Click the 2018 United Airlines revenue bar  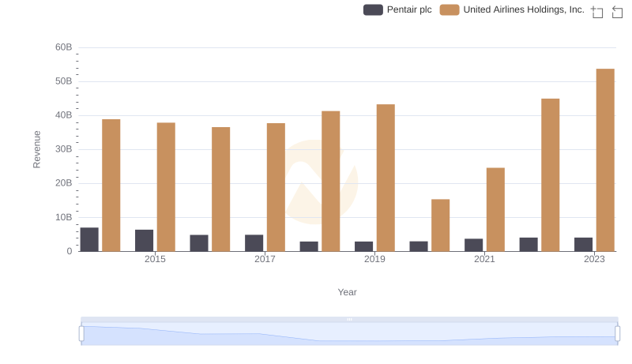point(330,181)
